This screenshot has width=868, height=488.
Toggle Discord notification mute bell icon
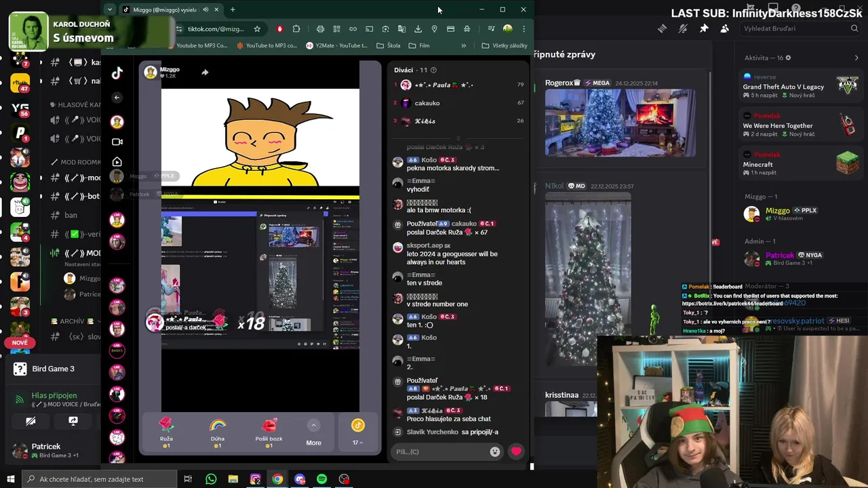[x=683, y=28]
